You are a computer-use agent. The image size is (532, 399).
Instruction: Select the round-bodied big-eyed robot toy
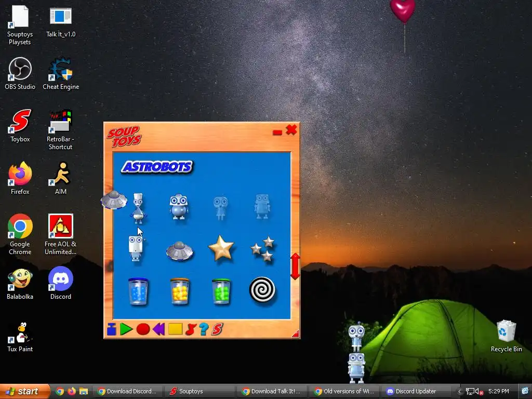click(179, 207)
